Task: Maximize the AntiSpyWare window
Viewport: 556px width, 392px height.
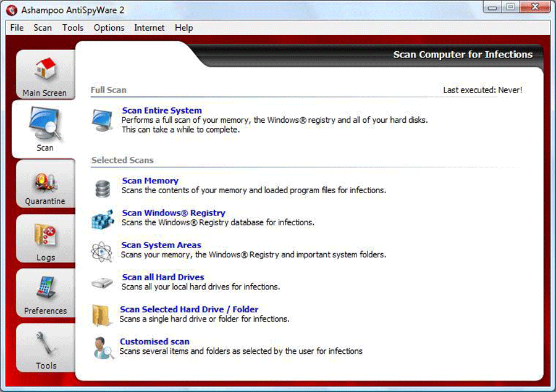Action: click(x=511, y=7)
